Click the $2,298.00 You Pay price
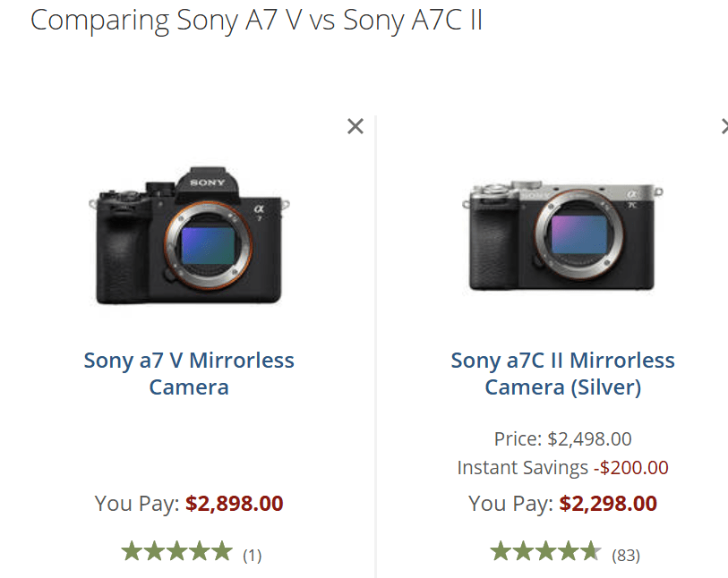 608,504
